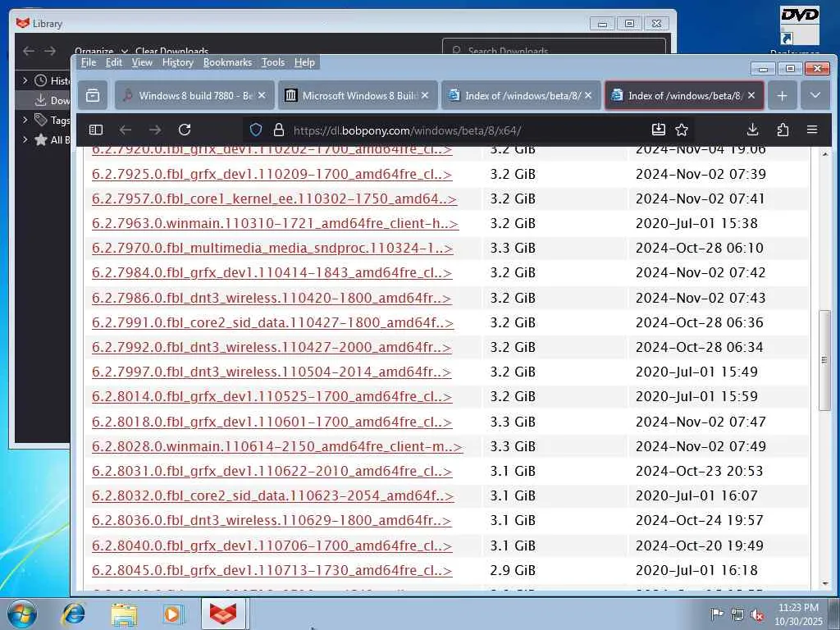Open 6.2.8018.0.fbl_grfx_dev1.110601-1700 link

[272, 422]
